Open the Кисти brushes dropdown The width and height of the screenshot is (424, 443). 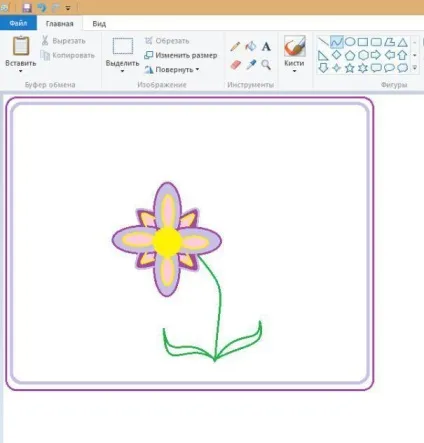(294, 71)
